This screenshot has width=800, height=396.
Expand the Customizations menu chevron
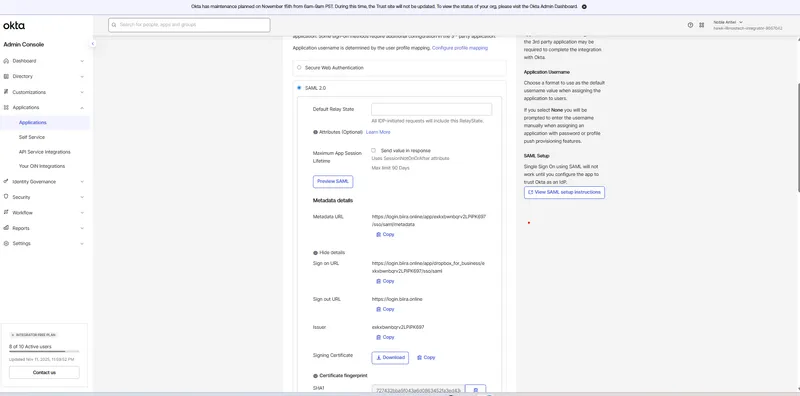pos(82,92)
